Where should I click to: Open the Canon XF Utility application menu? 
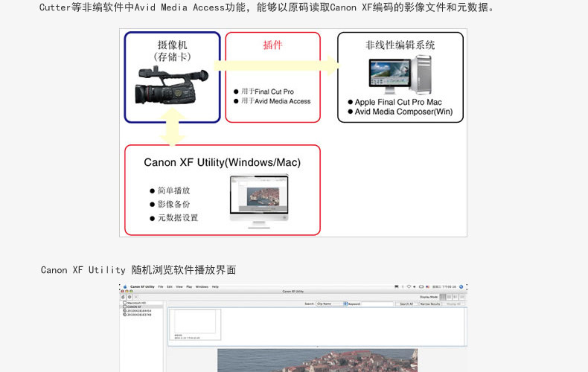pos(142,287)
